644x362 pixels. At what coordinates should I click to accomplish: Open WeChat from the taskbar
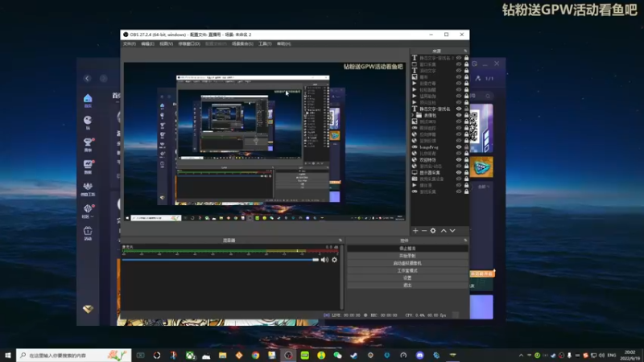pos(337,355)
